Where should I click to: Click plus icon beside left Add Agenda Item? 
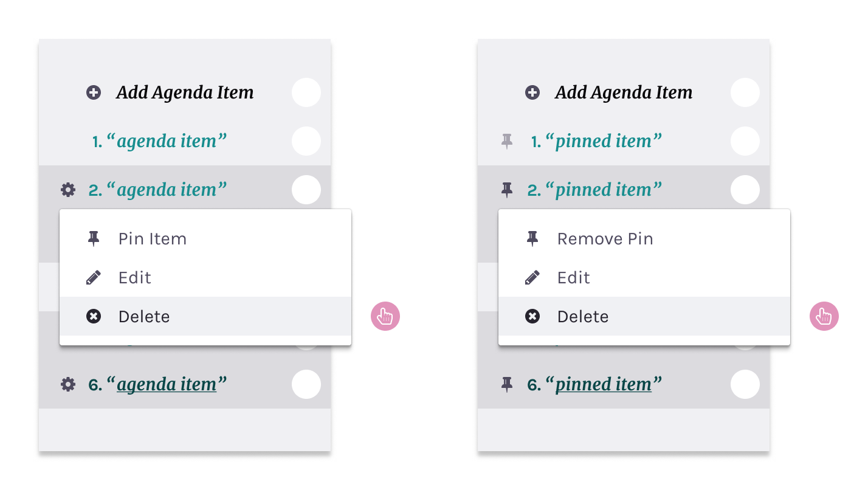point(94,92)
